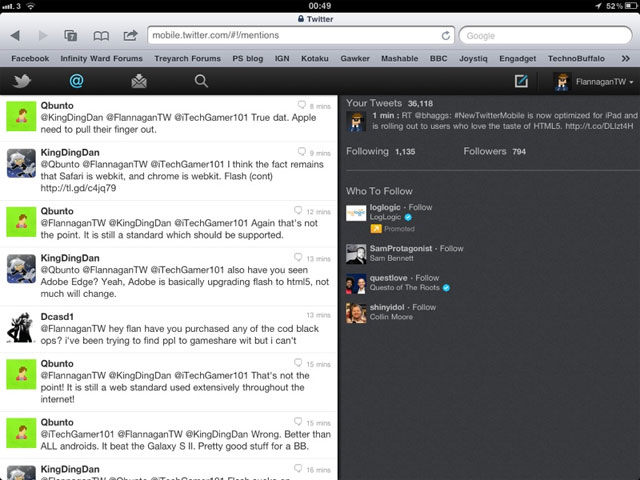Screen dimensions: 640x480
Task: Open Treyarch Forums bookmark
Action: pos(187,58)
